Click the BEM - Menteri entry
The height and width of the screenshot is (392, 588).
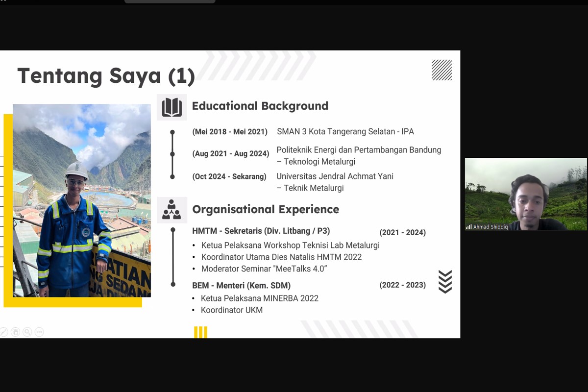(241, 285)
